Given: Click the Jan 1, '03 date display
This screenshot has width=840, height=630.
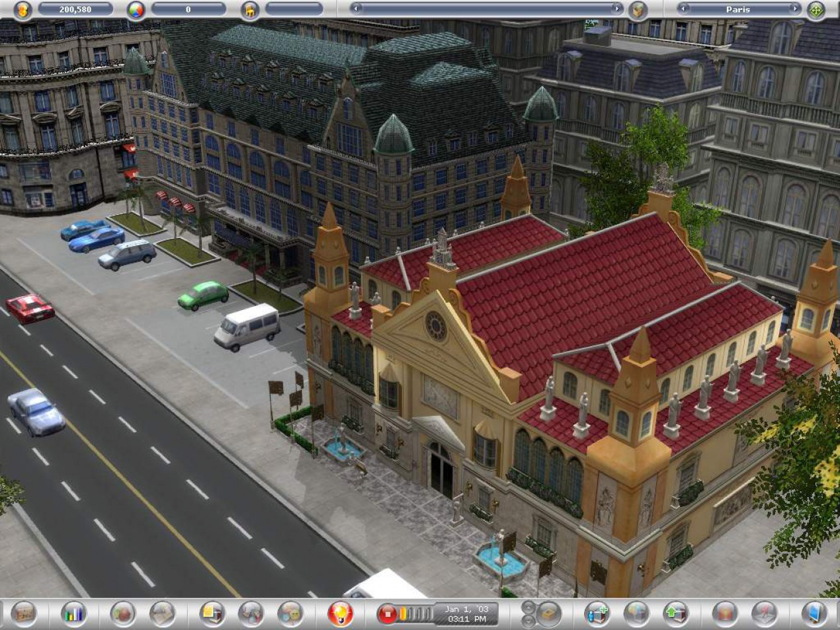Looking at the screenshot, I should point(467,610).
